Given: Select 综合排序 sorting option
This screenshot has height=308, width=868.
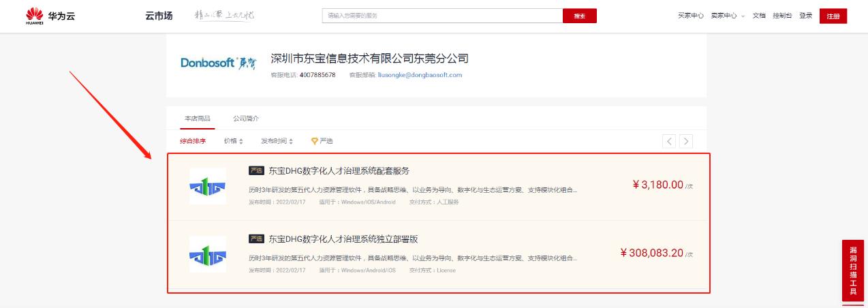Looking at the screenshot, I should click(193, 141).
